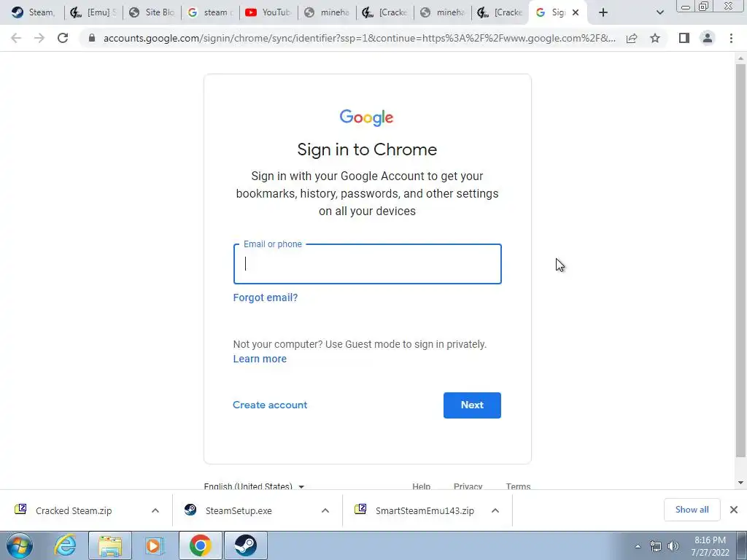Open the share page icon in the address bar
The height and width of the screenshot is (560, 747).
pos(632,38)
